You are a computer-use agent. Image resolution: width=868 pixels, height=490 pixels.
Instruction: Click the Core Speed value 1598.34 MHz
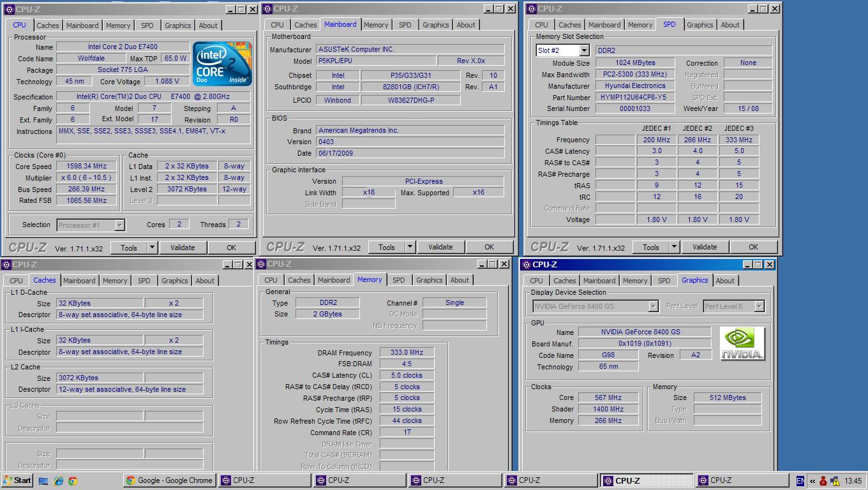87,167
